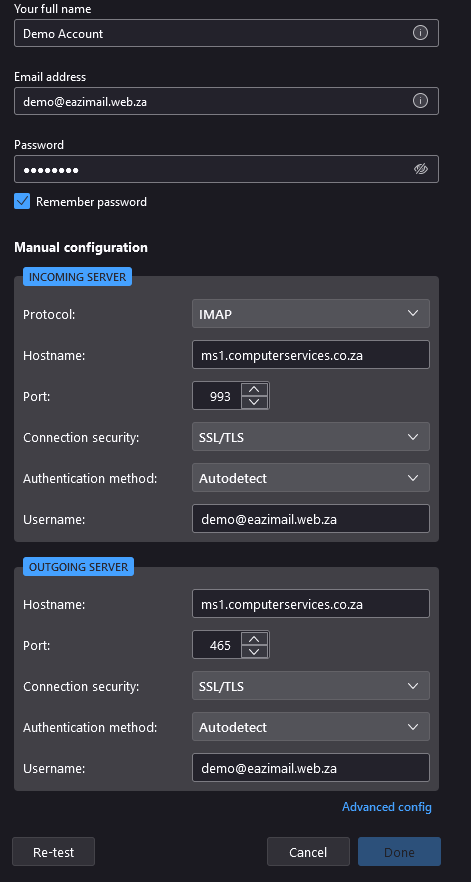
Task: Click the info icon beside full name
Action: [x=420, y=33]
